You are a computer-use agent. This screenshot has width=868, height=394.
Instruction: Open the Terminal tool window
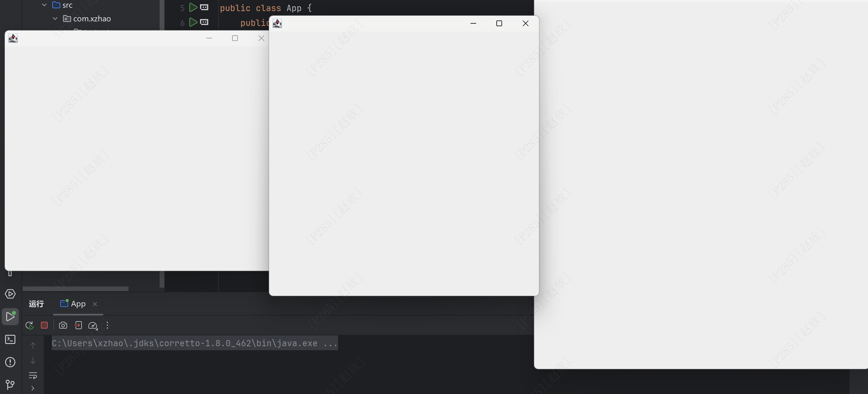click(10, 339)
